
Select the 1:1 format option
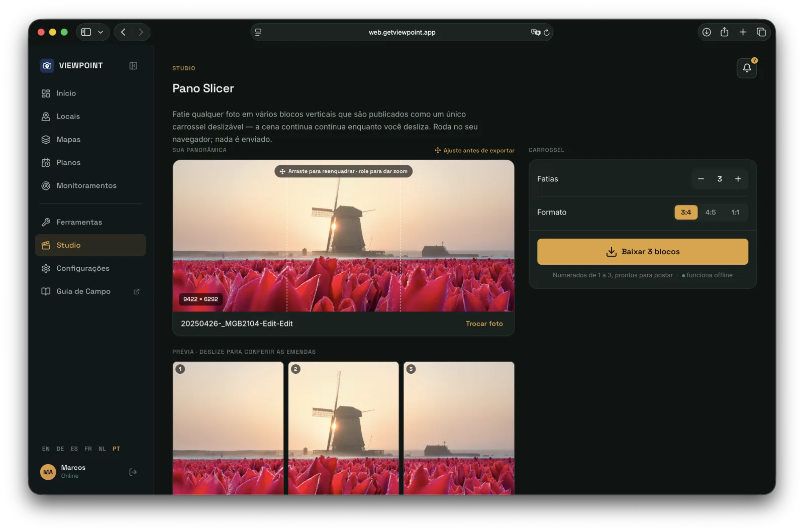(x=735, y=212)
